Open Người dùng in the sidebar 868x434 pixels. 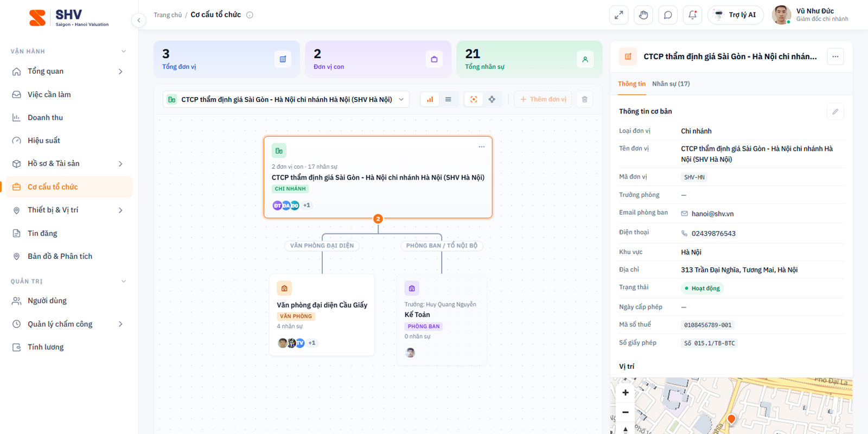click(x=69, y=301)
